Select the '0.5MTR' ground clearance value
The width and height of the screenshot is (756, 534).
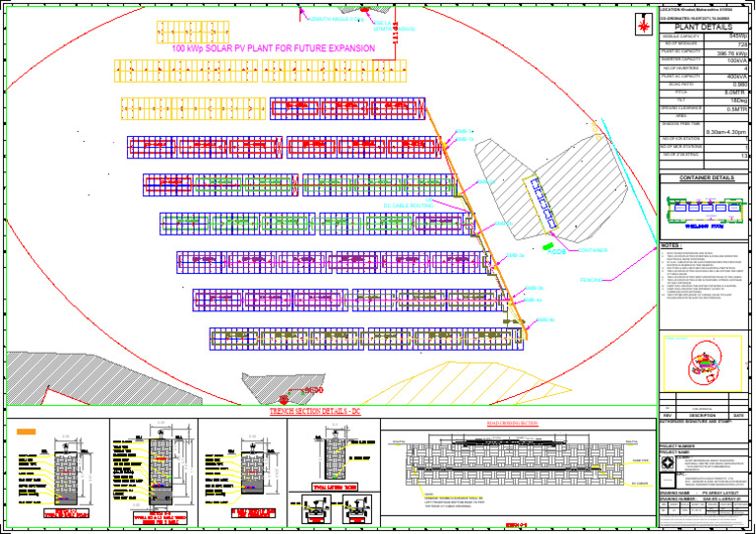(x=737, y=109)
